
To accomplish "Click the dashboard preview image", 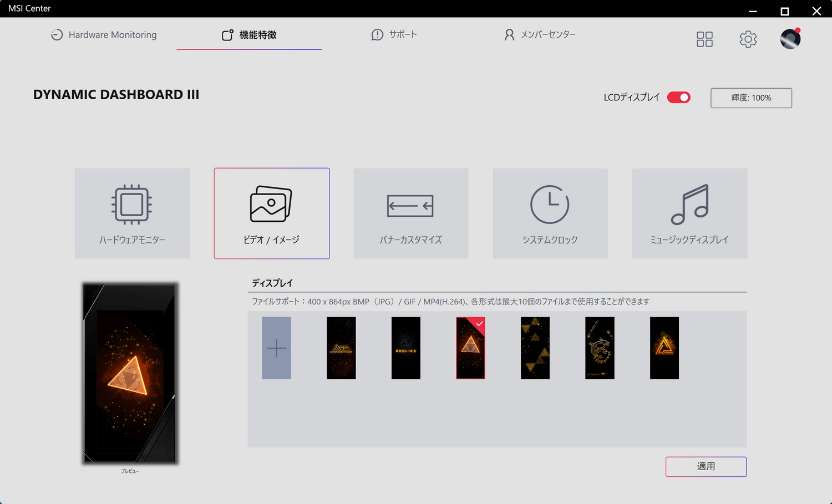I will click(130, 373).
